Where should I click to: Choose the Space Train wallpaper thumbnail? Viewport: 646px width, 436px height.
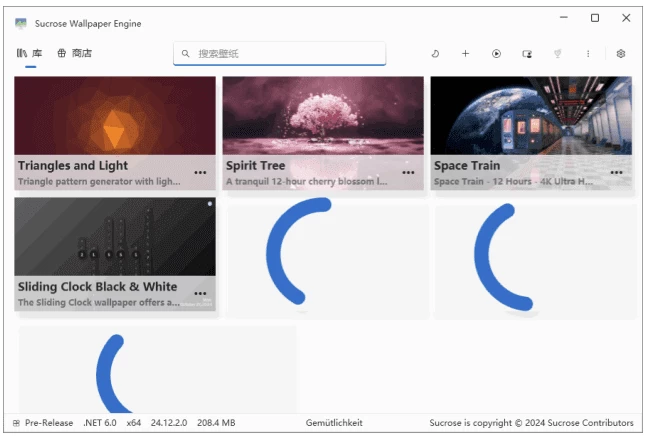pos(530,115)
